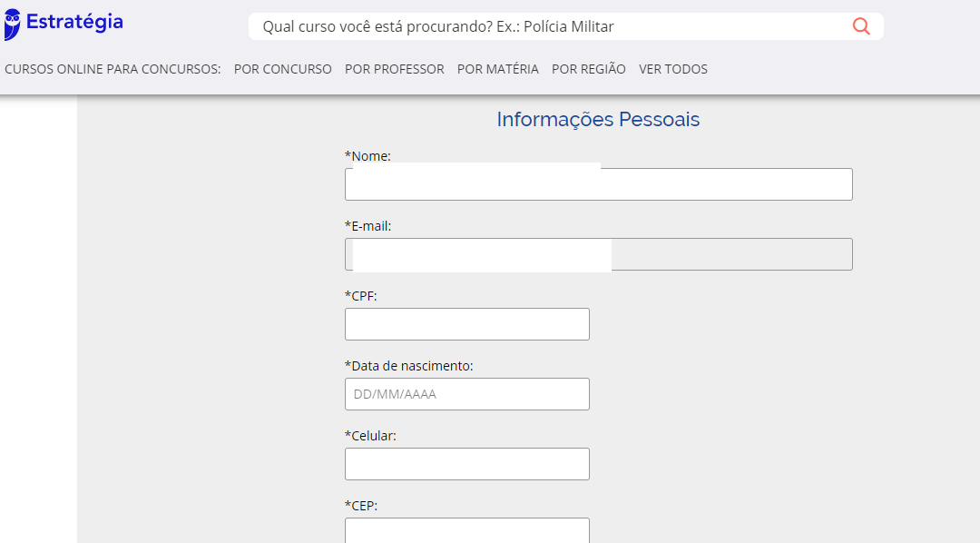Select the VER TODOS link
The height and width of the screenshot is (543, 980).
(x=673, y=69)
